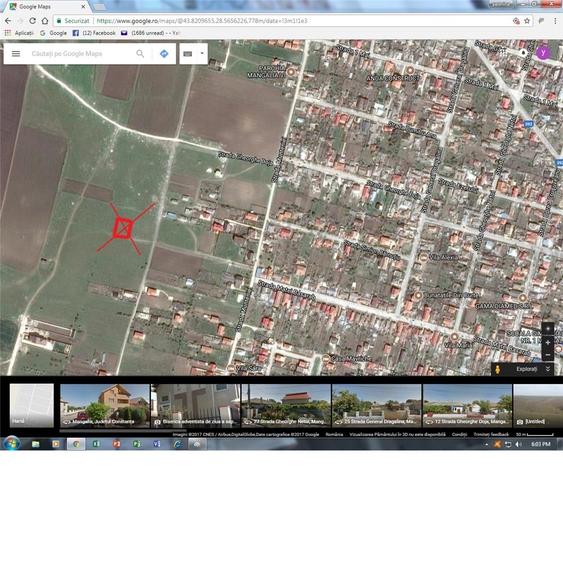563x563 pixels.
Task: Open the 12 Strada Gheorghe Doja street view thumbnail
Action: [467, 405]
